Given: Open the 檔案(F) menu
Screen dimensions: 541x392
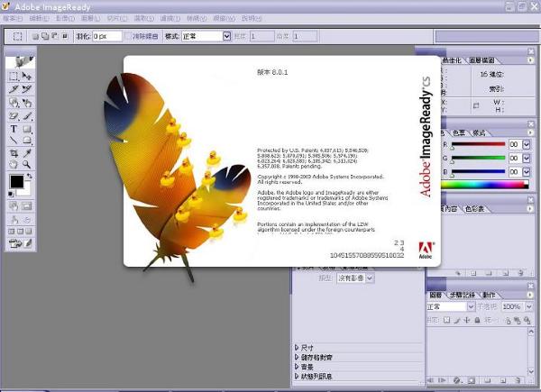Looking at the screenshot, I should tap(13, 18).
